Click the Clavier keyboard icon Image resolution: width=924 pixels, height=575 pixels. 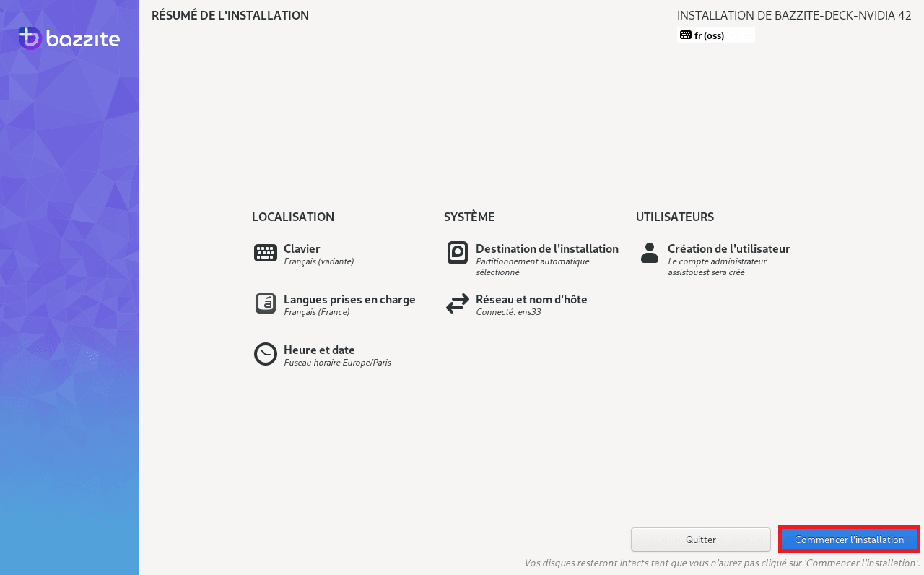[266, 253]
